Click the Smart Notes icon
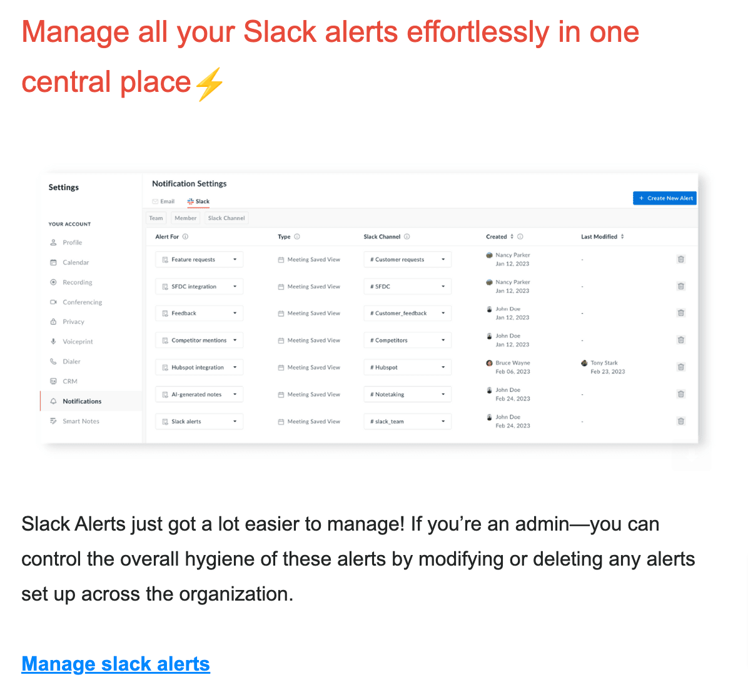The height and width of the screenshot is (700, 748). pos(54,421)
